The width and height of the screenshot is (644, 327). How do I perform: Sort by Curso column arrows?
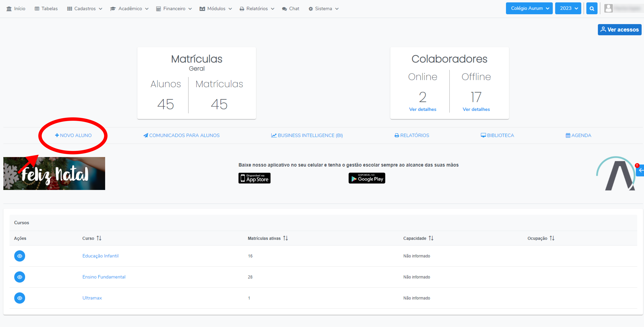pyautogui.click(x=99, y=238)
